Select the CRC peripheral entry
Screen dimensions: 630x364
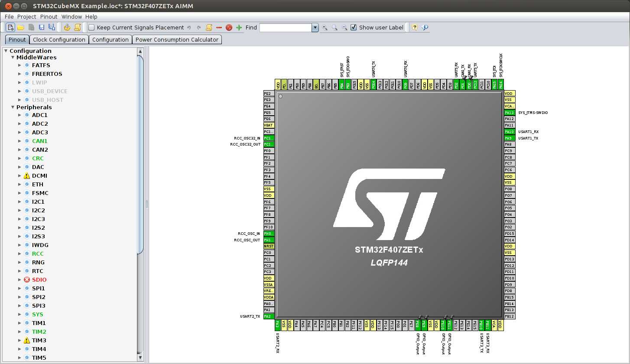tap(38, 158)
